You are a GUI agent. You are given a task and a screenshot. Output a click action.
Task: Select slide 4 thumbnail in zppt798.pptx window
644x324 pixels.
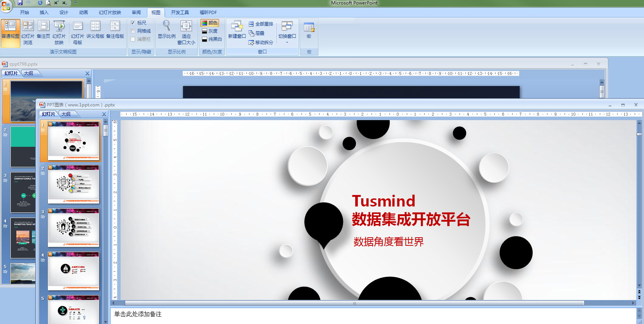point(23,238)
